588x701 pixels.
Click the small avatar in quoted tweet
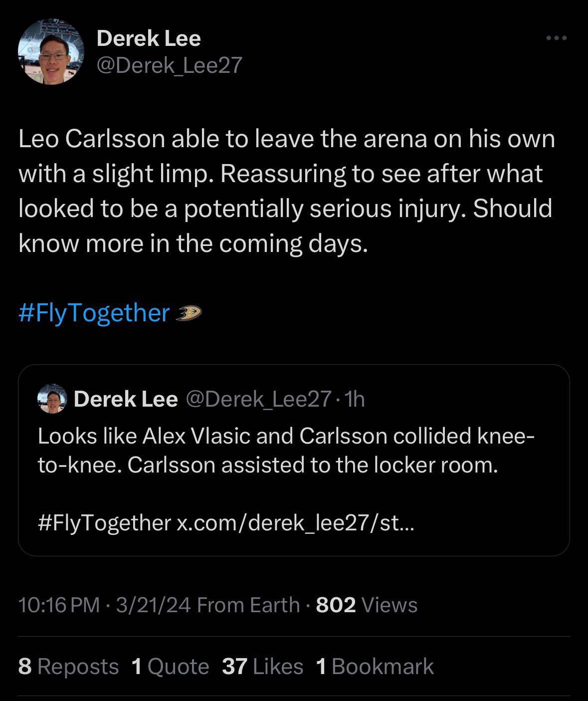pyautogui.click(x=52, y=399)
